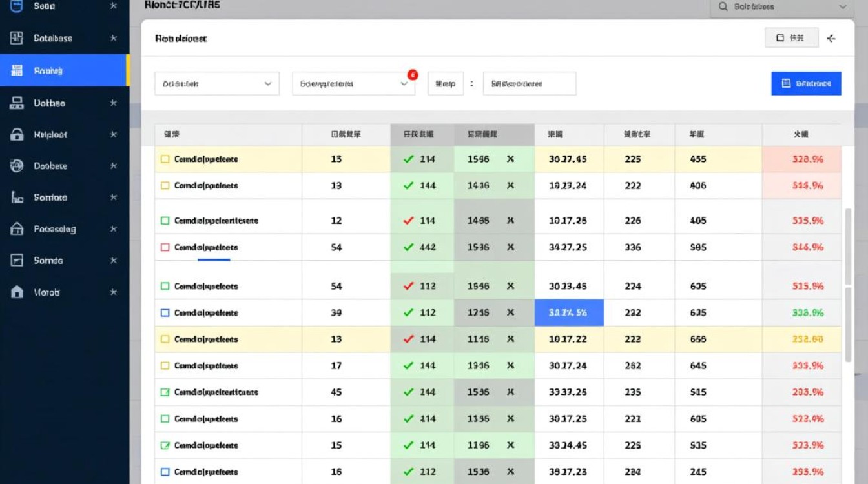Click the padlock icon beside Mplaat
The image size is (868, 484).
pos(17,134)
